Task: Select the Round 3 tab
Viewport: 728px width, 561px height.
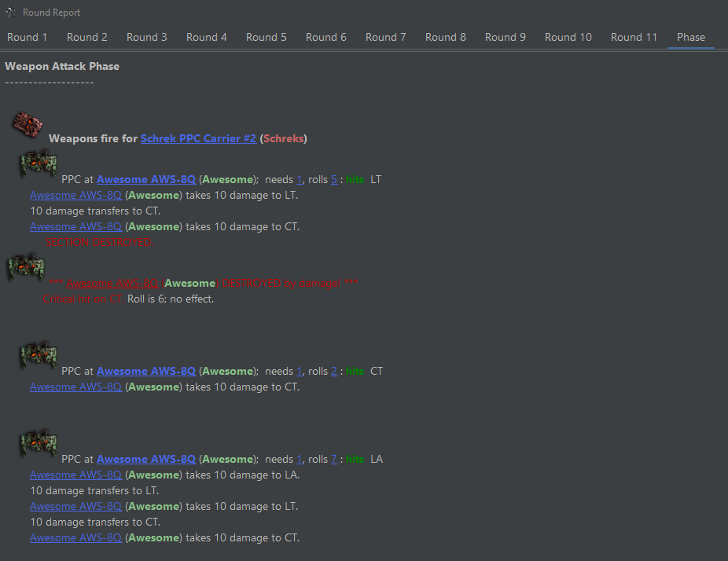Action: pos(147,37)
